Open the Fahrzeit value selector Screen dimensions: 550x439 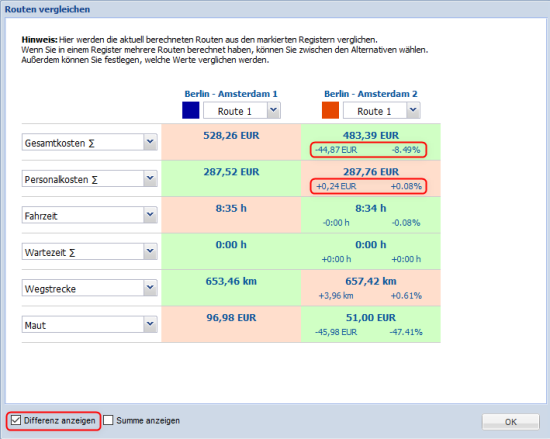(x=89, y=215)
